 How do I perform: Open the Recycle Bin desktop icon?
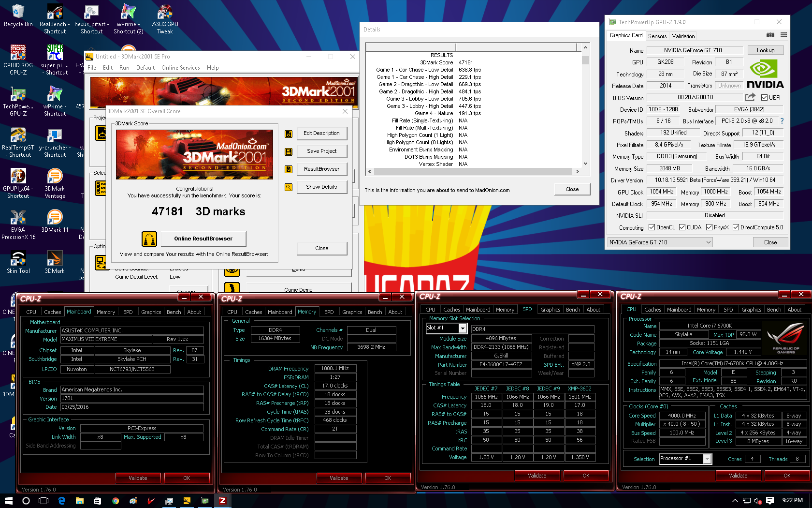point(18,16)
